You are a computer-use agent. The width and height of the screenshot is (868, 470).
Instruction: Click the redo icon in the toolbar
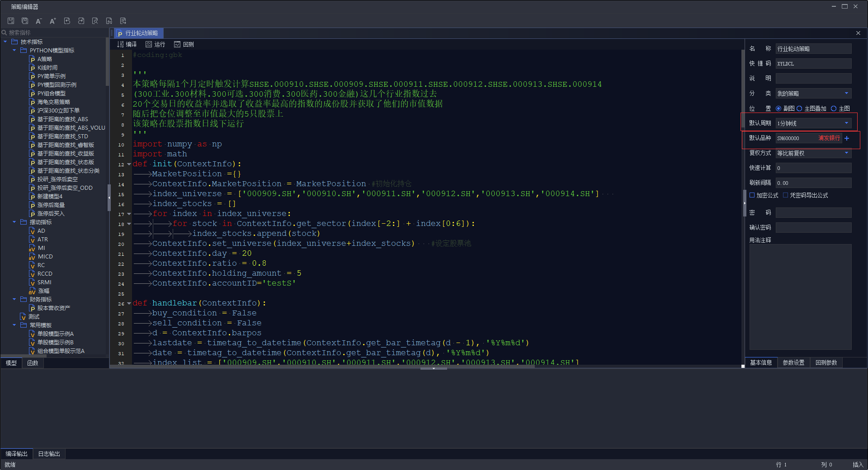point(81,21)
